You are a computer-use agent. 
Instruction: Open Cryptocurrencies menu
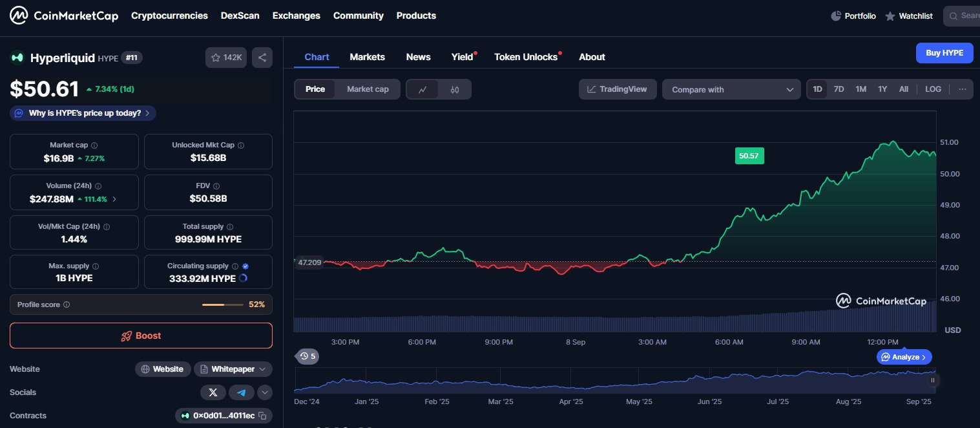[x=169, y=16]
